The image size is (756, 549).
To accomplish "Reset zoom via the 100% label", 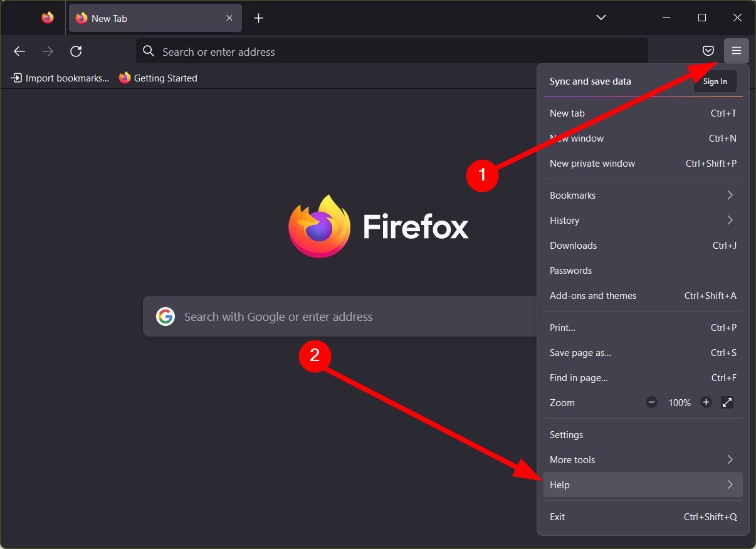I will click(679, 403).
